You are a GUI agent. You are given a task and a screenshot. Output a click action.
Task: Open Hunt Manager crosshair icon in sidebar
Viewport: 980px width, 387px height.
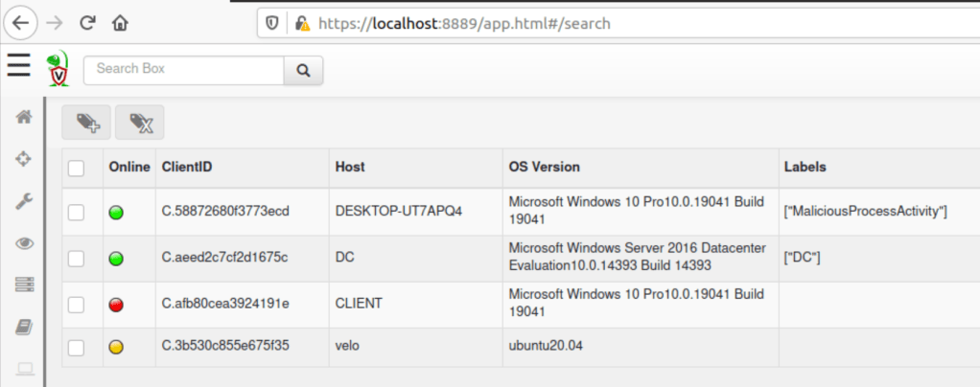[x=24, y=159]
